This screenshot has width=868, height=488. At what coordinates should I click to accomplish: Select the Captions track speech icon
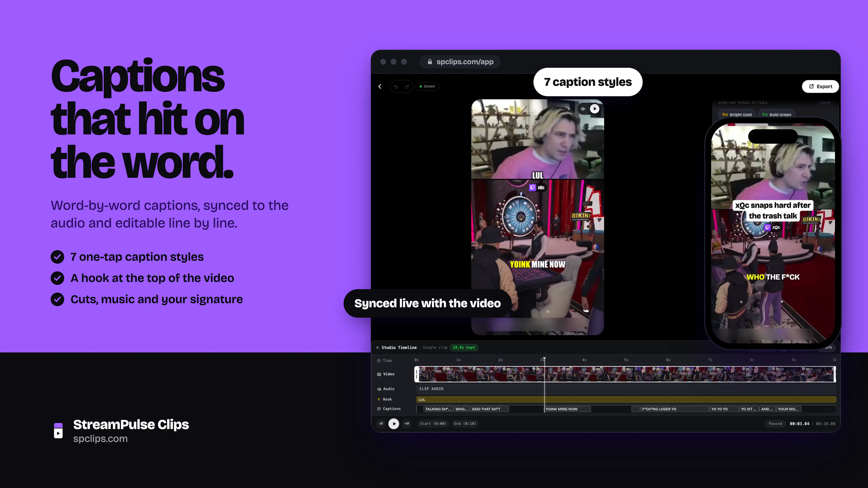pos(379,409)
